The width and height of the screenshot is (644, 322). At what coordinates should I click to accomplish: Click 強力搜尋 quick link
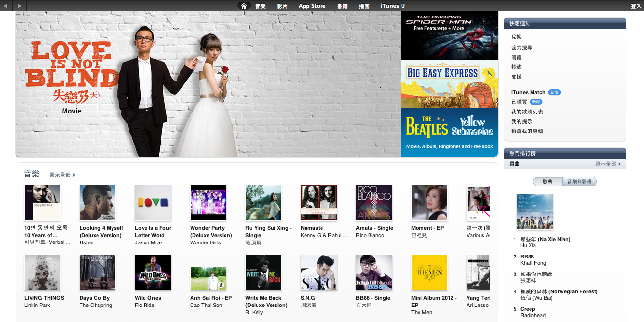point(522,48)
